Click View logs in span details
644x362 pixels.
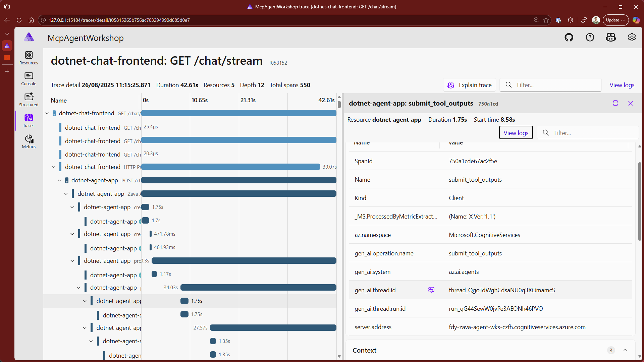(516, 133)
